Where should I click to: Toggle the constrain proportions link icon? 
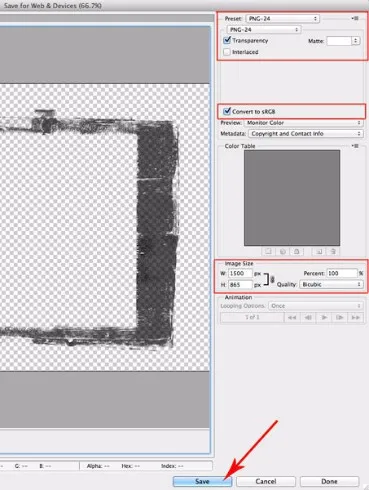[272, 279]
